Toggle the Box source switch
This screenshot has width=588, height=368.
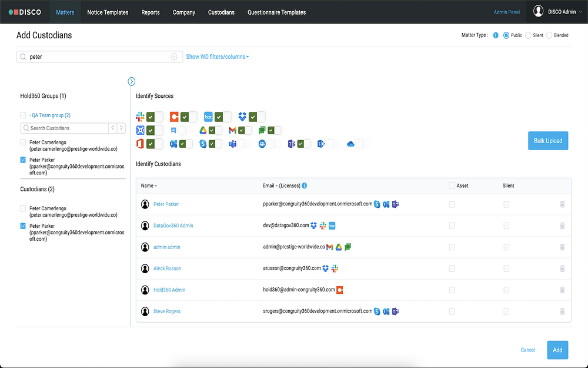pos(223,117)
